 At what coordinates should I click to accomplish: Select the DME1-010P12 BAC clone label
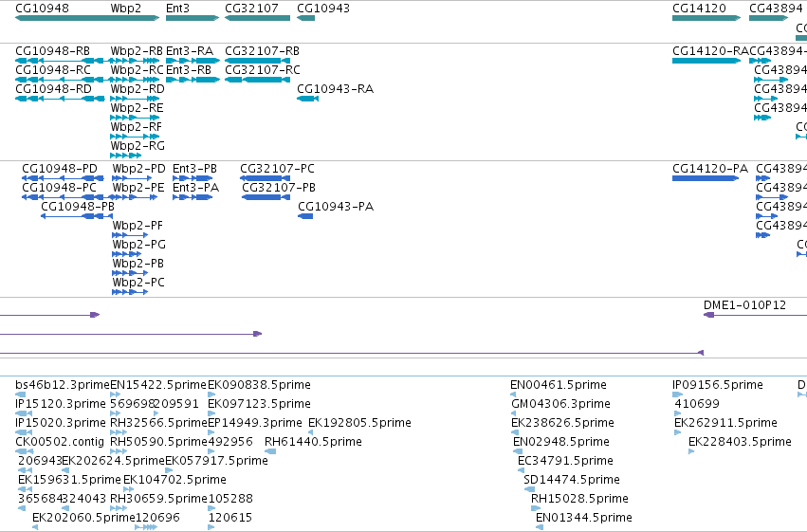click(744, 305)
